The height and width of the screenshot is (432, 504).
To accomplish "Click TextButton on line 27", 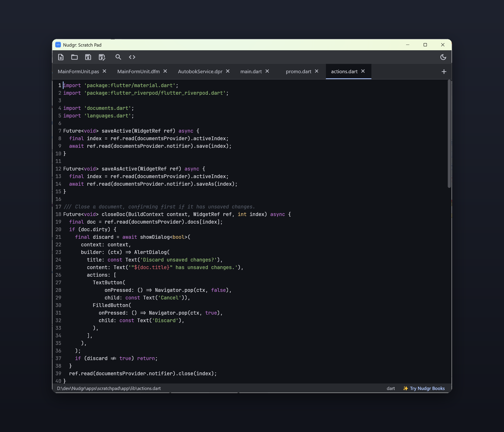I will tap(107, 283).
